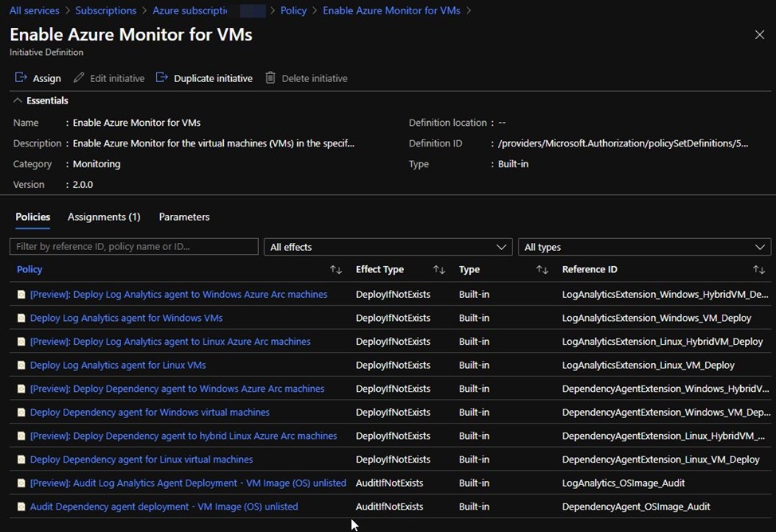776x532 pixels.
Task: Click the Assign icon in the toolbar
Action: coord(22,78)
